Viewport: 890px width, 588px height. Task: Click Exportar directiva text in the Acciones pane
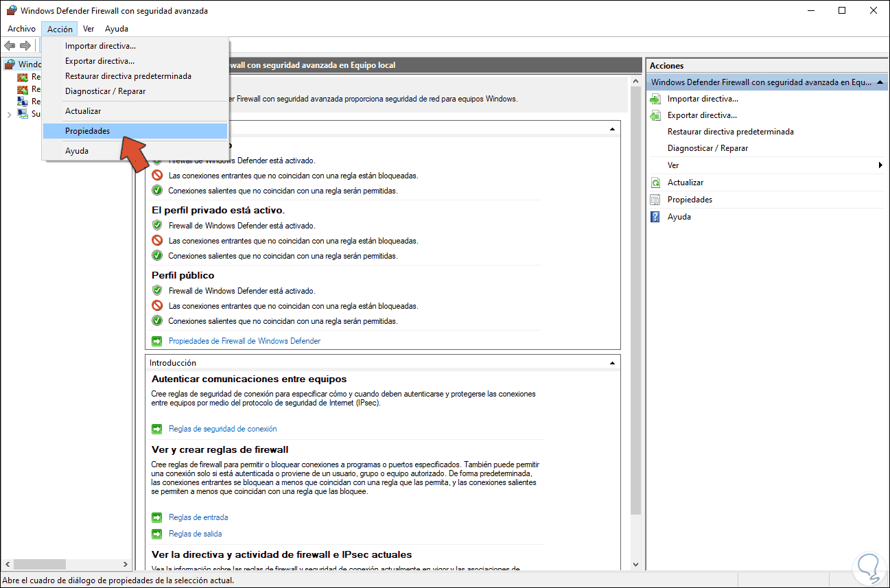point(702,115)
